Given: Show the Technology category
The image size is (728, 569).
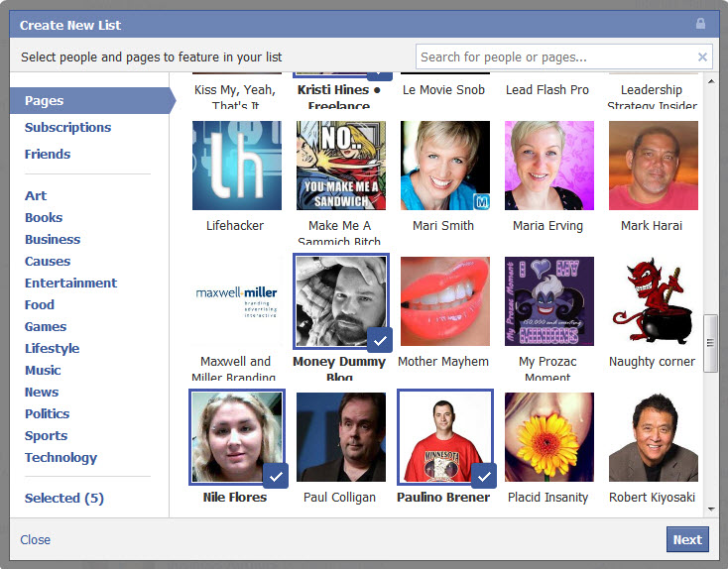Looking at the screenshot, I should pos(61,458).
